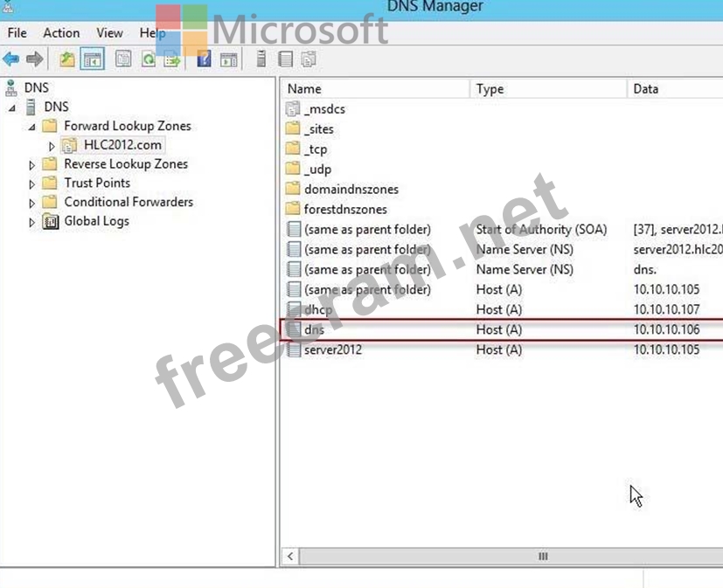Select the forestdnszones entry name
723x588 pixels.
point(345,209)
